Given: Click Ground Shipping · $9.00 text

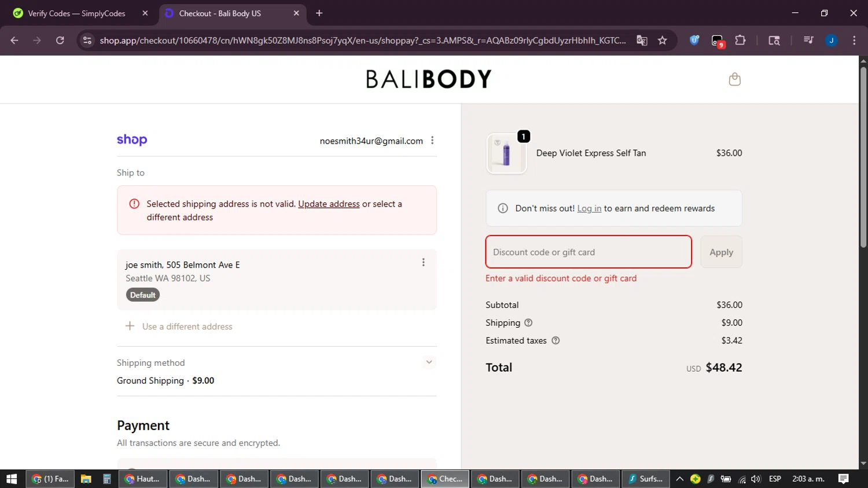Looking at the screenshot, I should coord(165,380).
